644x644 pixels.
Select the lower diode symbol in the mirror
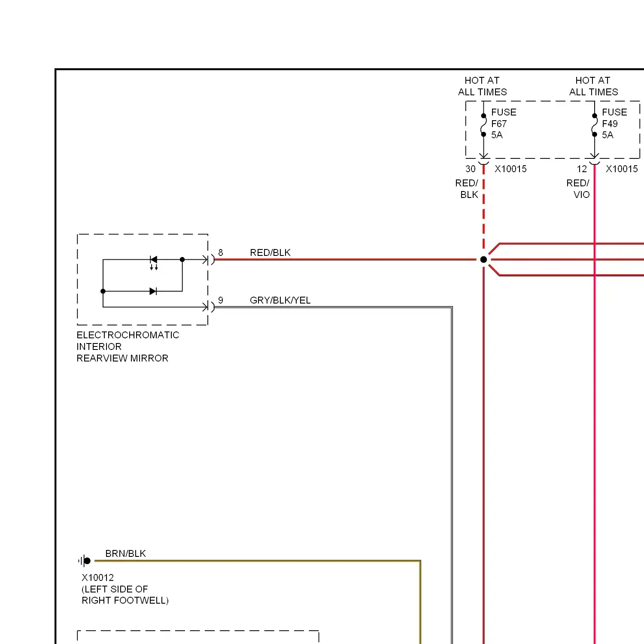153,291
